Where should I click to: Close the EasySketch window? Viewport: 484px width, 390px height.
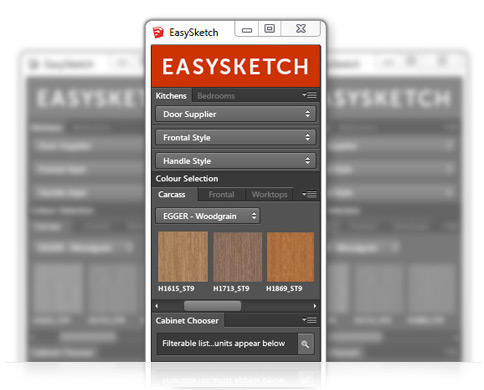[301, 29]
